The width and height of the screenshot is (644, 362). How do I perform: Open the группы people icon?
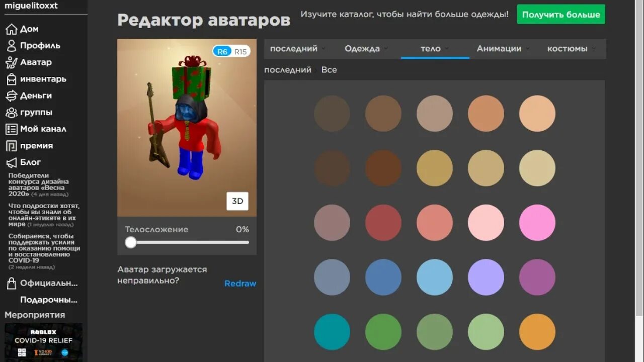[11, 112]
